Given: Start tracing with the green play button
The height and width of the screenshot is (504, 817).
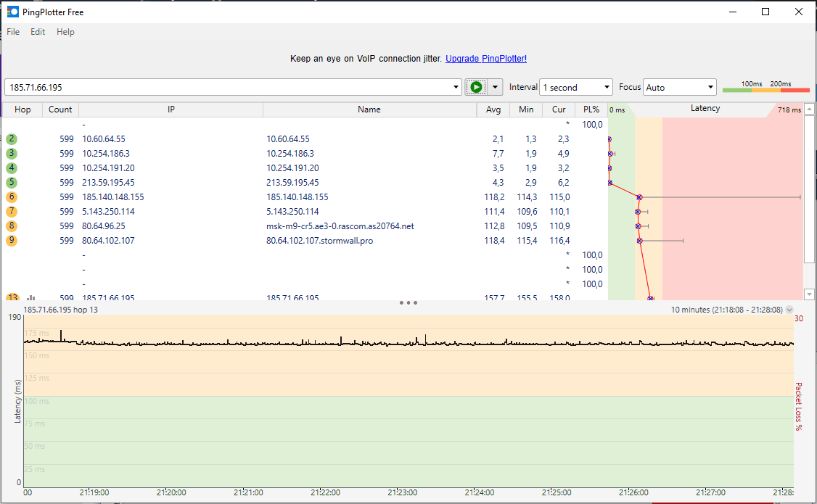Looking at the screenshot, I should [x=476, y=87].
